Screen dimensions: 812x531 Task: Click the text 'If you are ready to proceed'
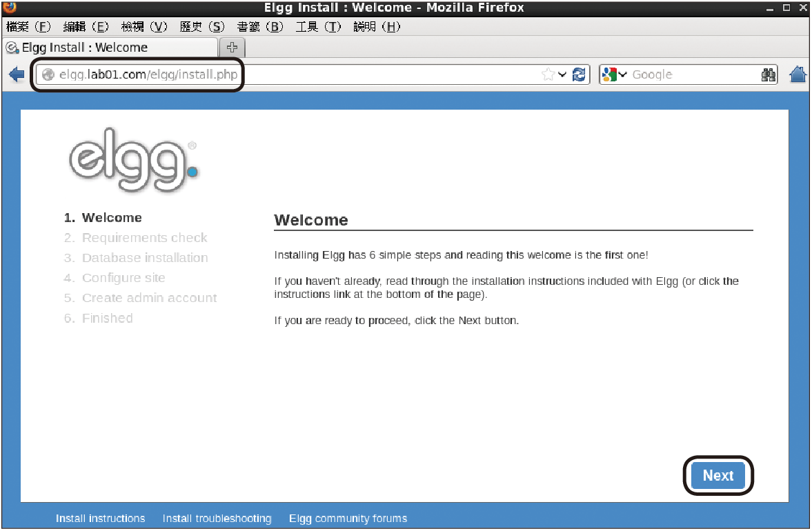tap(341, 321)
